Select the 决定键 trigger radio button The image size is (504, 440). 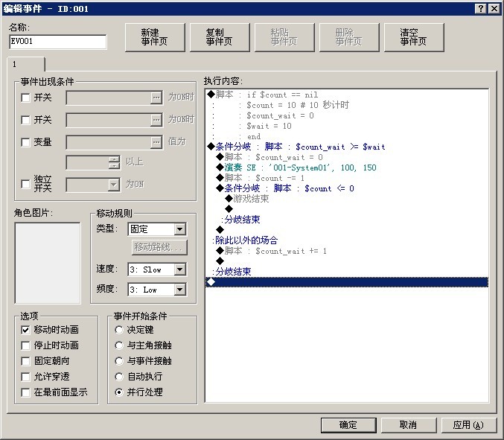[119, 330]
